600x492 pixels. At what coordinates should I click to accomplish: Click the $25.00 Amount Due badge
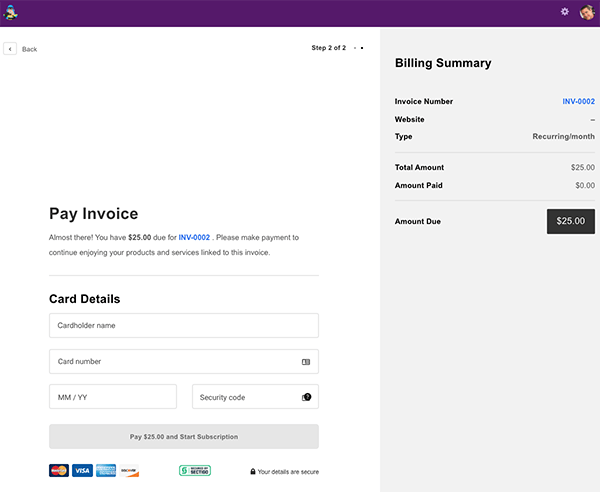pyautogui.click(x=570, y=221)
